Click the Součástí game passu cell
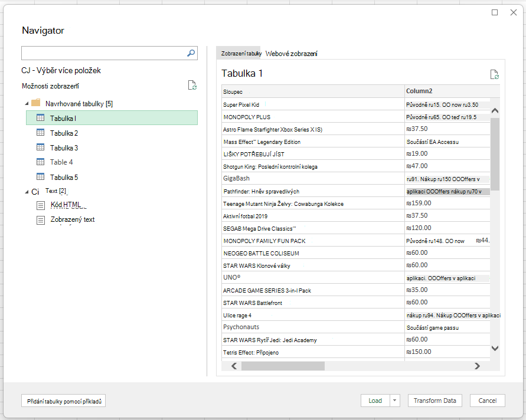Image resolution: width=526 pixels, height=420 pixels. tap(447, 327)
